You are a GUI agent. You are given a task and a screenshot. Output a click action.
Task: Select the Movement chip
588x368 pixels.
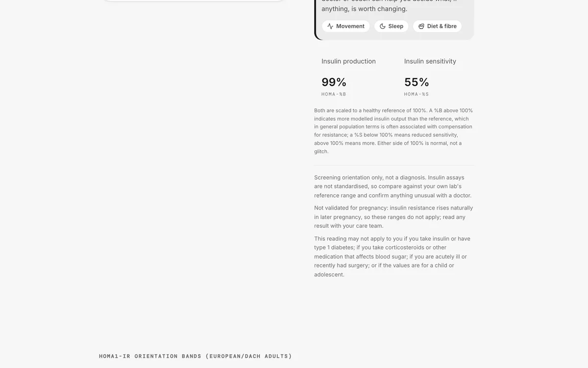[x=346, y=26]
